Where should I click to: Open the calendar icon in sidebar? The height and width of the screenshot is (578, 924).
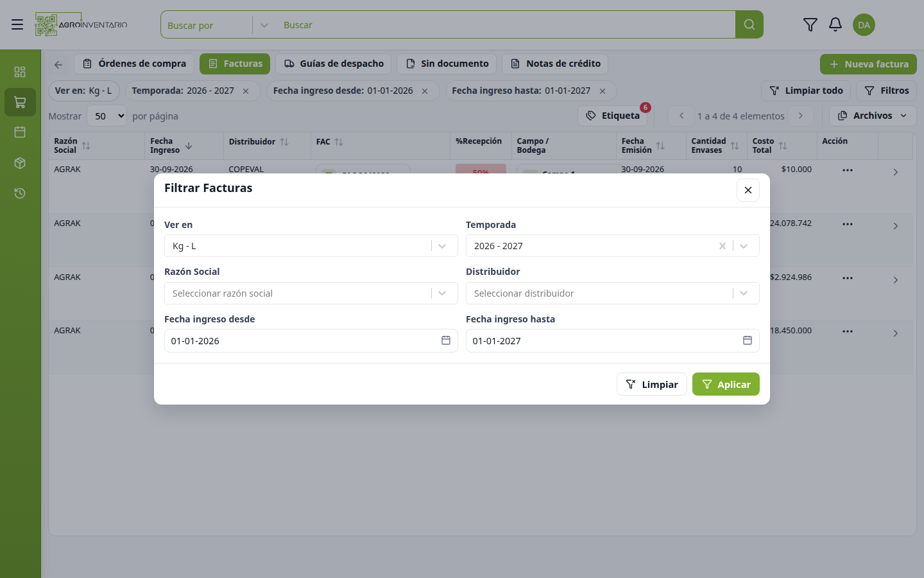20,132
